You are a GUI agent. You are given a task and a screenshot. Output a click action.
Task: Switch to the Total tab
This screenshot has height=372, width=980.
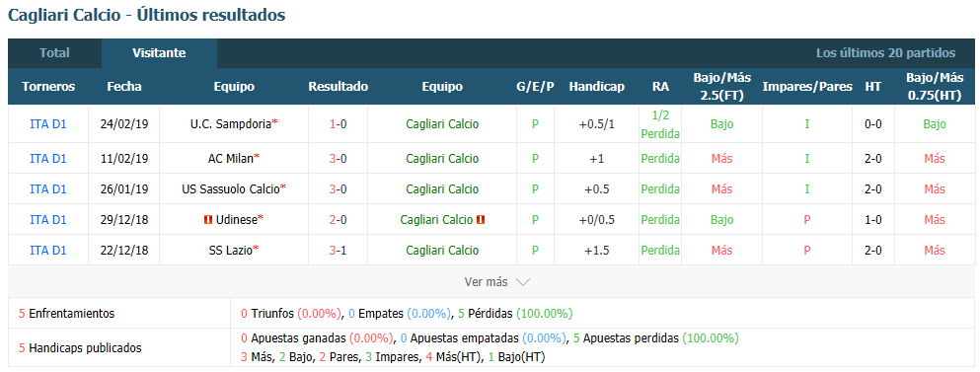pyautogui.click(x=54, y=53)
